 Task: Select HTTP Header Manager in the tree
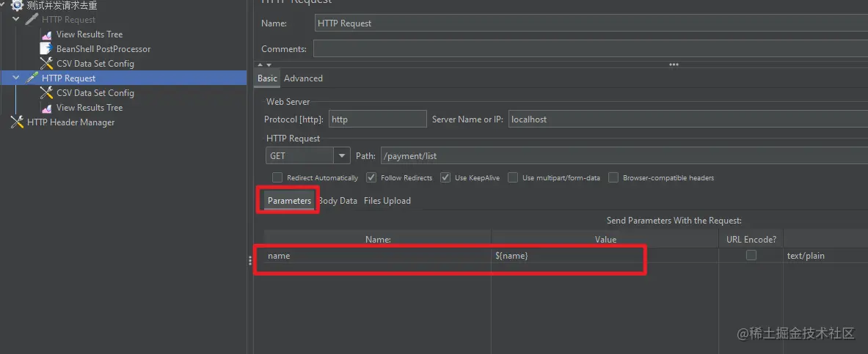[x=71, y=122]
